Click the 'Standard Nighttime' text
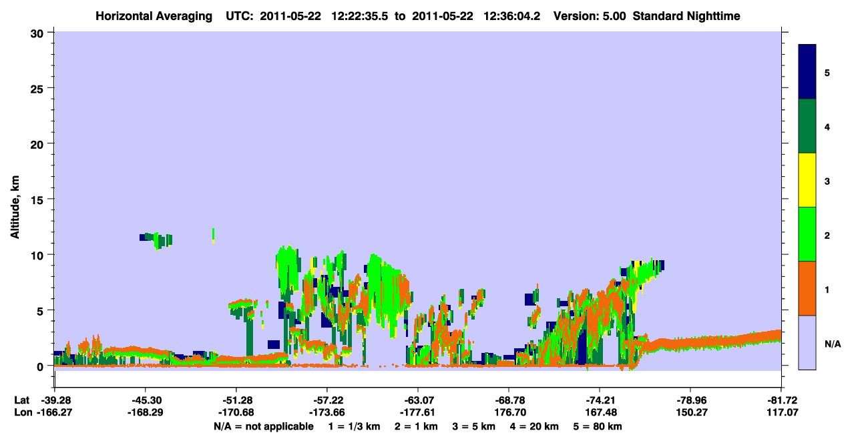This screenshot has width=868, height=445. pos(686,16)
